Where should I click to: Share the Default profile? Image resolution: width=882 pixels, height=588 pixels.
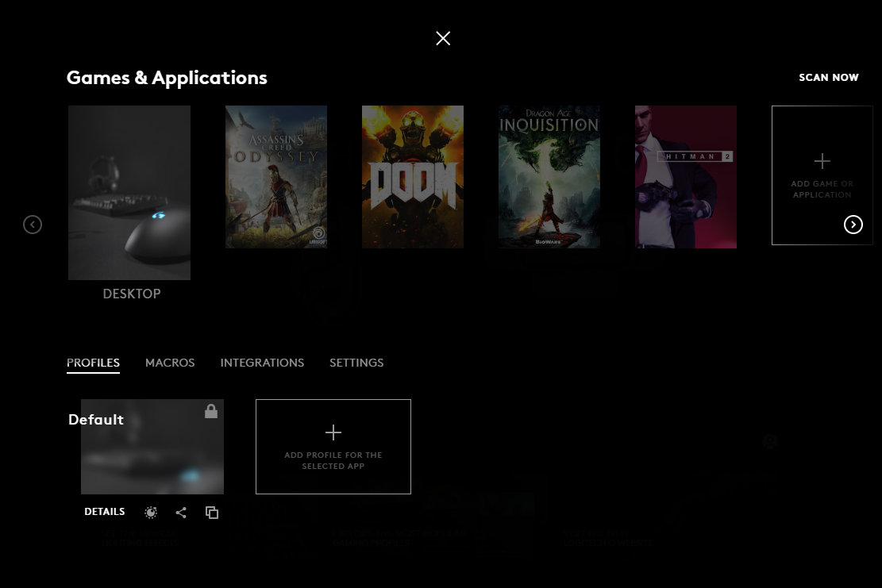pos(181,512)
